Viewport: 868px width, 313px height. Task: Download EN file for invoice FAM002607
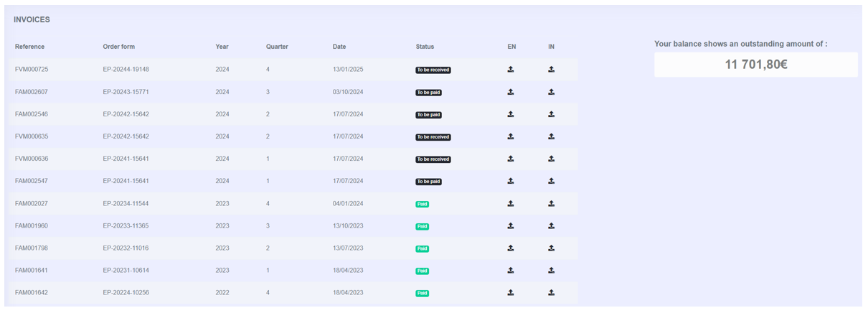click(511, 92)
